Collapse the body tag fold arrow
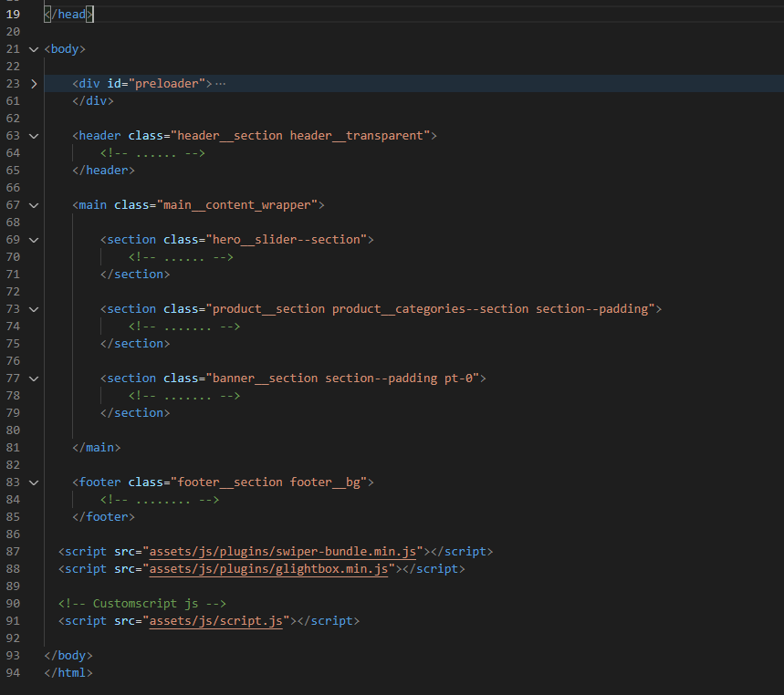This screenshot has height=695, width=784. (x=34, y=49)
